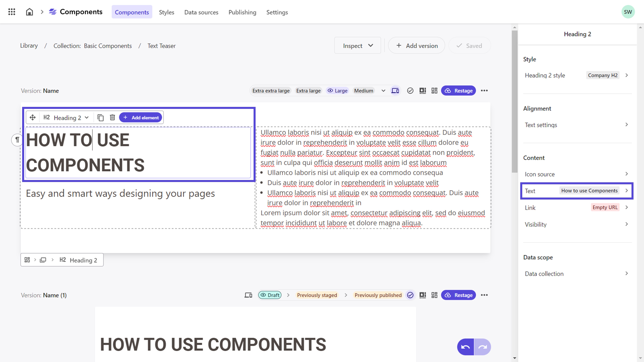Open the Inspect dropdown

(x=358, y=45)
